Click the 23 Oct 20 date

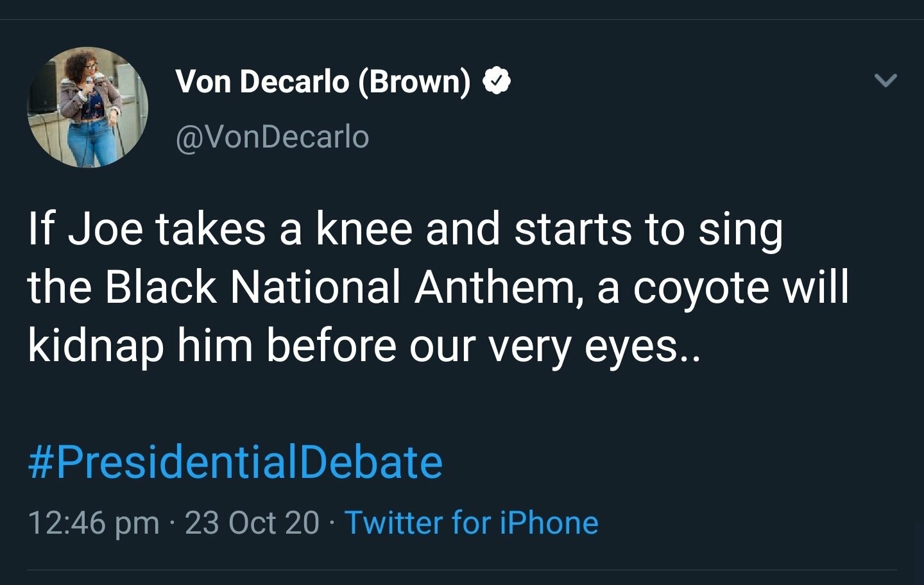tap(252, 522)
